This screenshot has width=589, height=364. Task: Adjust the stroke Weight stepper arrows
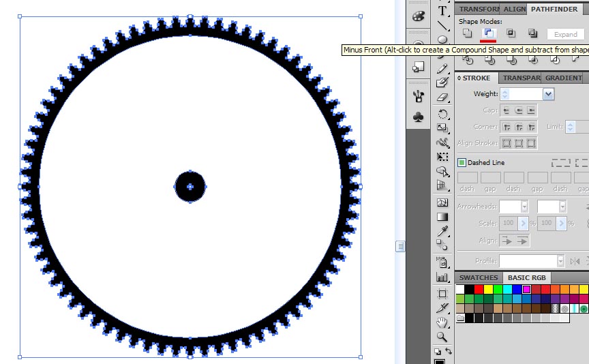505,94
